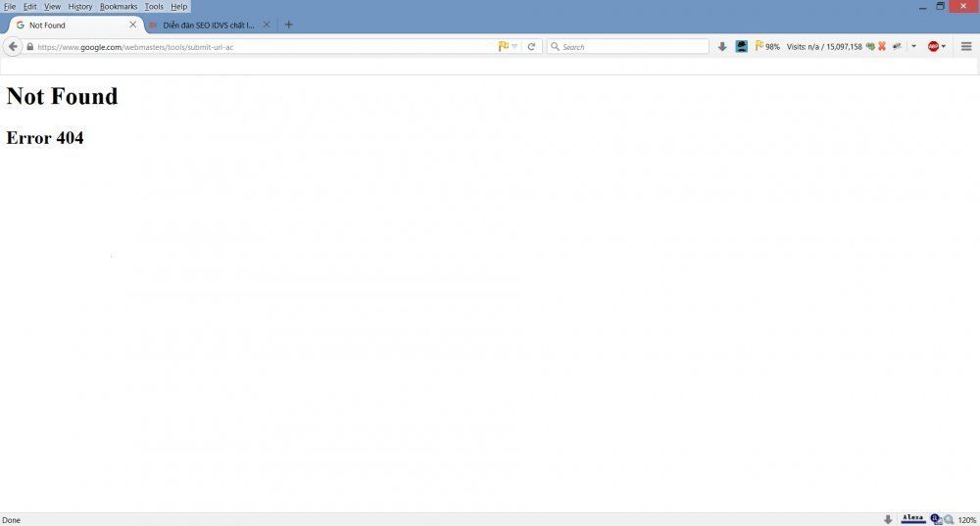The width and height of the screenshot is (980, 526).
Task: Restore down the browser window
Action: pos(940,6)
